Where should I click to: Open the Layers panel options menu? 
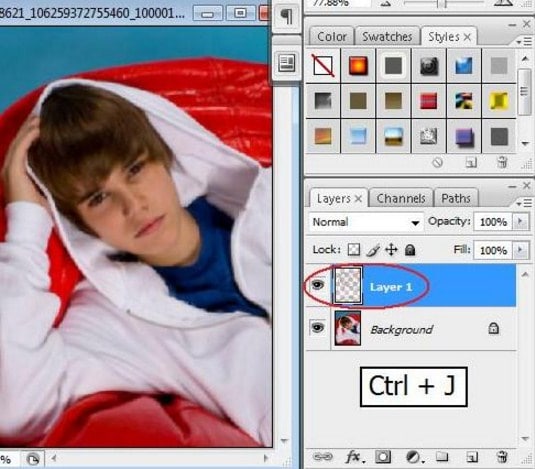coord(524,203)
